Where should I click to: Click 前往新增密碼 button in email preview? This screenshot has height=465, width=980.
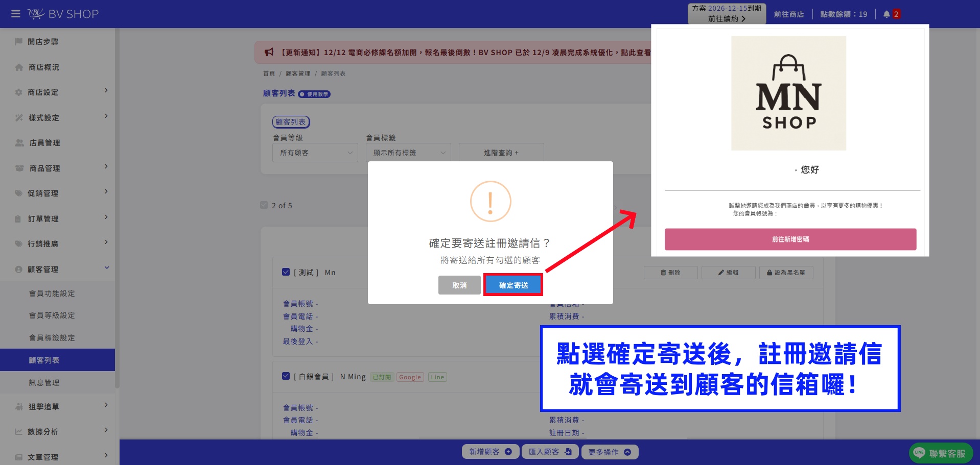click(x=790, y=239)
